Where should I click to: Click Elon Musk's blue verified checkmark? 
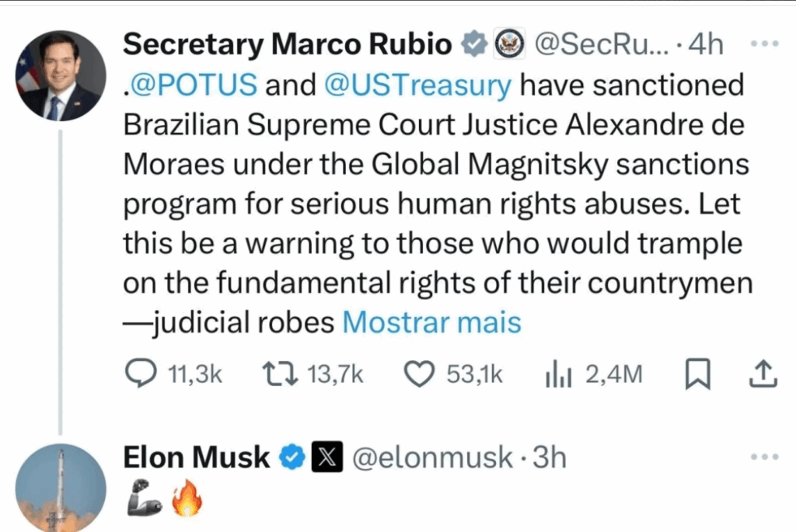pos(291,457)
